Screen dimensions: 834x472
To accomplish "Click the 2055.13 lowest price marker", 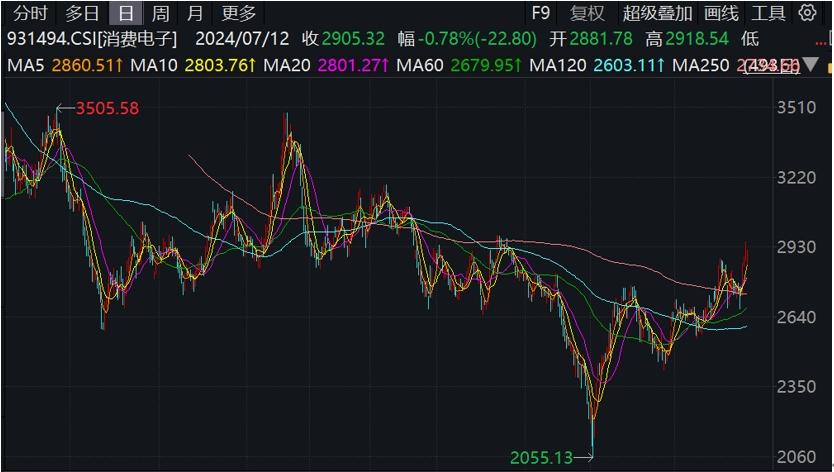I will (541, 458).
